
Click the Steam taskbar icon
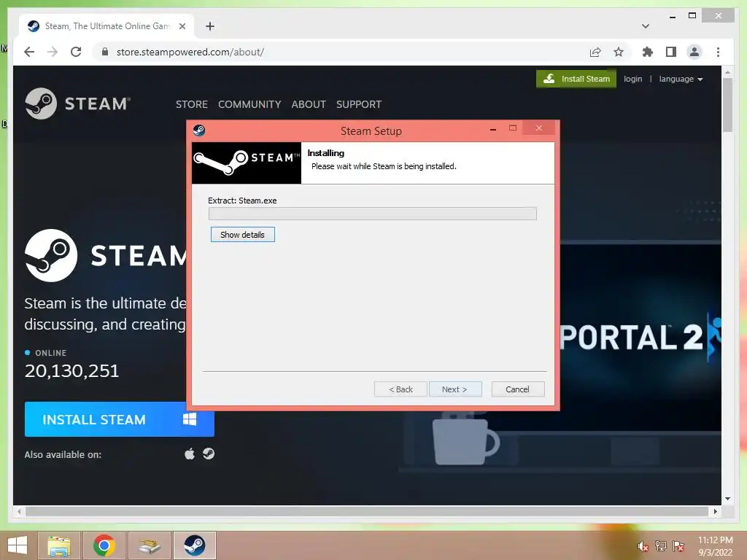194,545
